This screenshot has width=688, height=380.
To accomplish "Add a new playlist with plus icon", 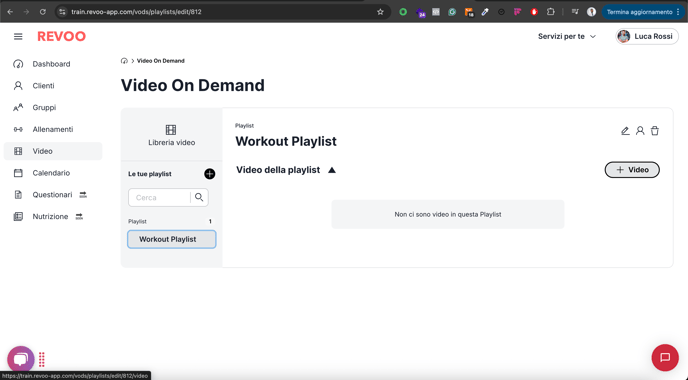I will click(210, 174).
